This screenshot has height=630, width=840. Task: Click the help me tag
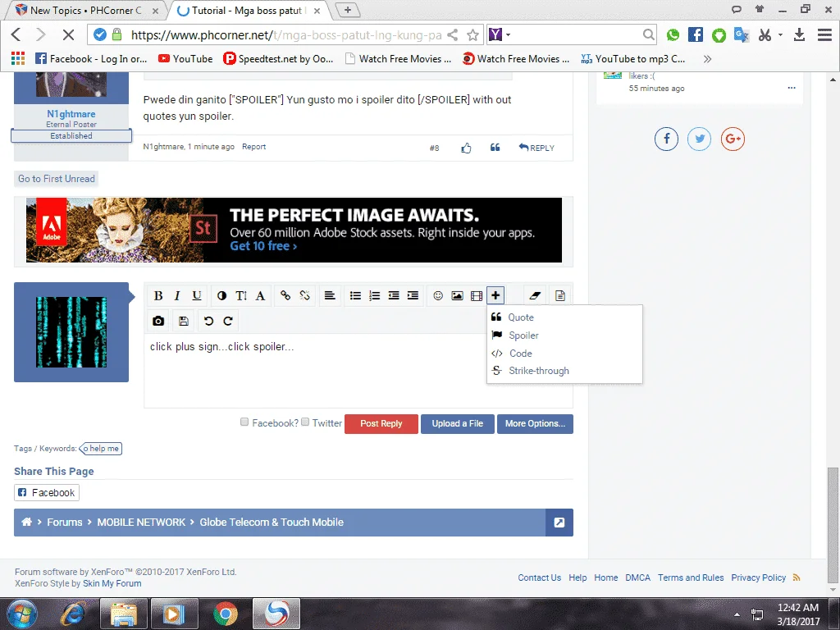click(101, 449)
